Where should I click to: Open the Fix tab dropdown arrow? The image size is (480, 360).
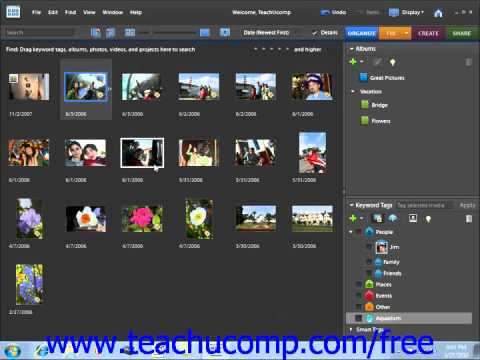406,33
